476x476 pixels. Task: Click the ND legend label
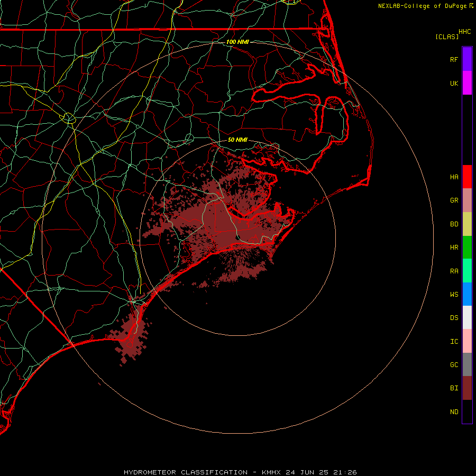click(x=454, y=412)
